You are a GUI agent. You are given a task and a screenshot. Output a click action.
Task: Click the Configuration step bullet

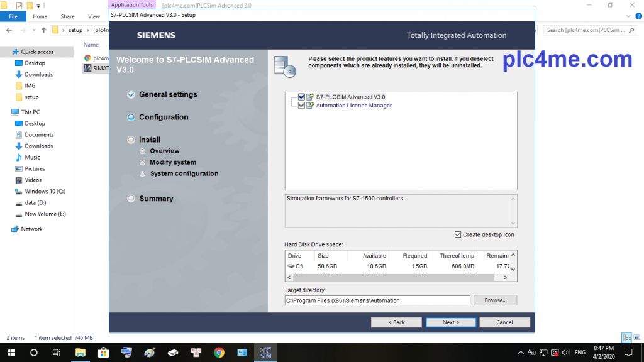[131, 118]
